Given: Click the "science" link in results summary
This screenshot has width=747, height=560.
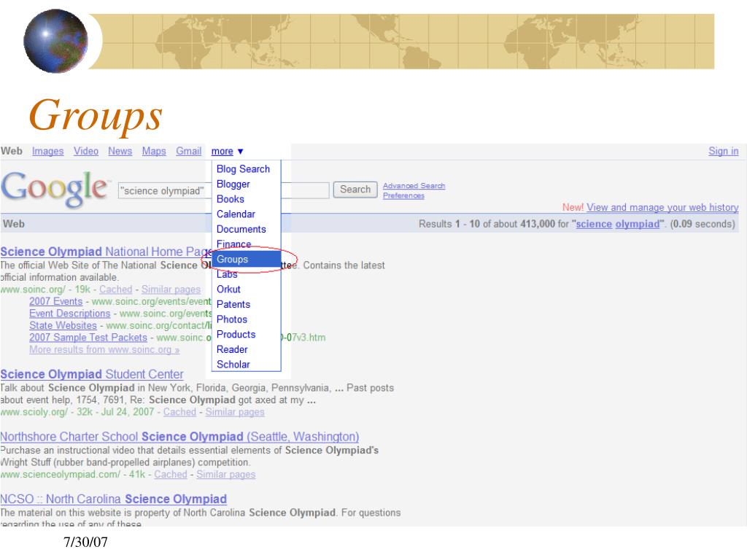Looking at the screenshot, I should tap(594, 224).
